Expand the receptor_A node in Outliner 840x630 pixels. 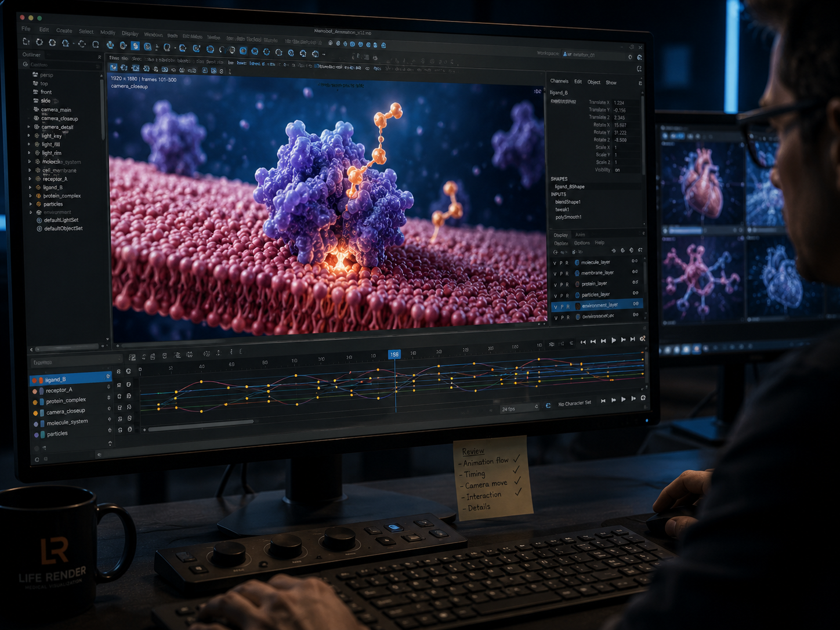click(x=30, y=179)
